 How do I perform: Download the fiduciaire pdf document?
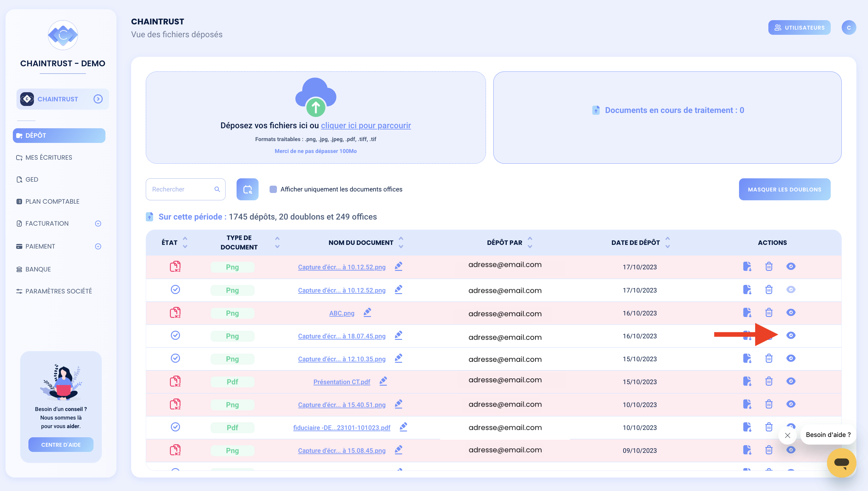click(x=747, y=427)
